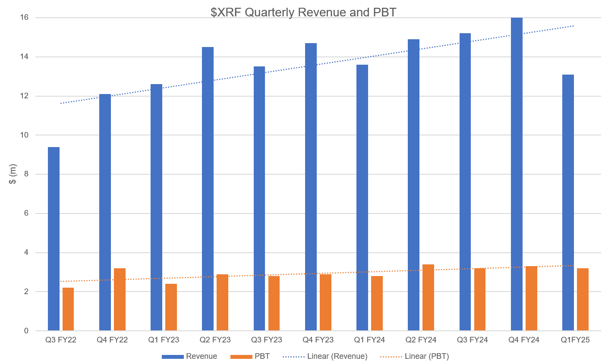The width and height of the screenshot is (605, 364).
Task: Click the y-axis value 0
Action: [26, 331]
